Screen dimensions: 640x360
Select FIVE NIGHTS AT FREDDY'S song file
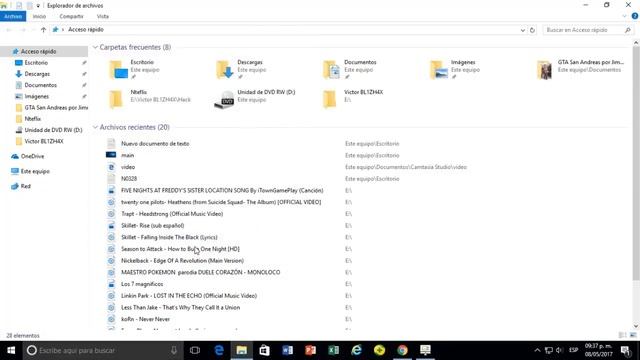click(222, 191)
